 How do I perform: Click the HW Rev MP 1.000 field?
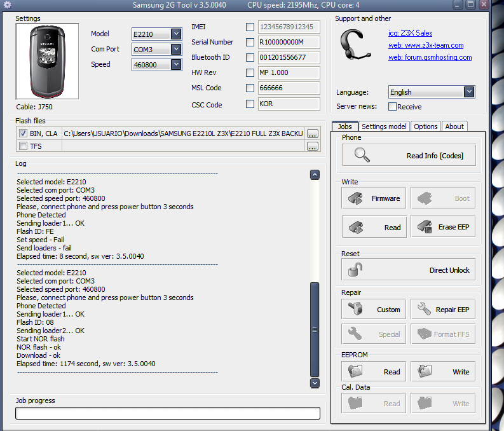[x=289, y=72]
